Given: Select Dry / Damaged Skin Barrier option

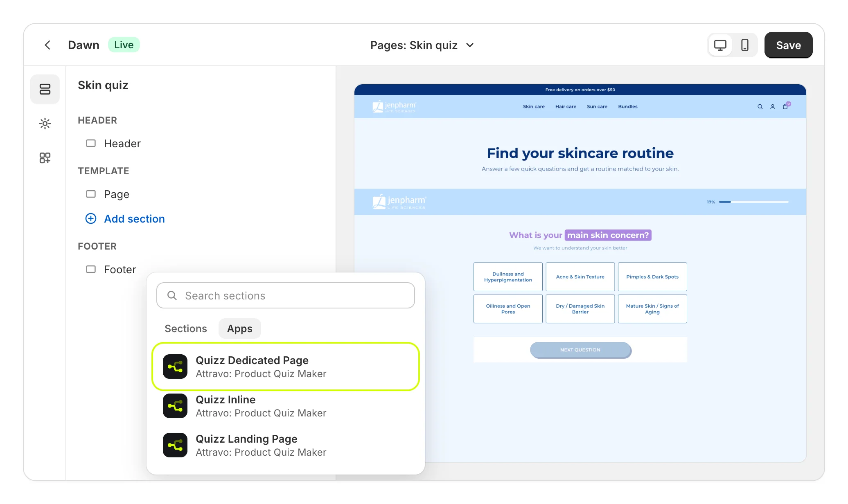Looking at the screenshot, I should (580, 309).
